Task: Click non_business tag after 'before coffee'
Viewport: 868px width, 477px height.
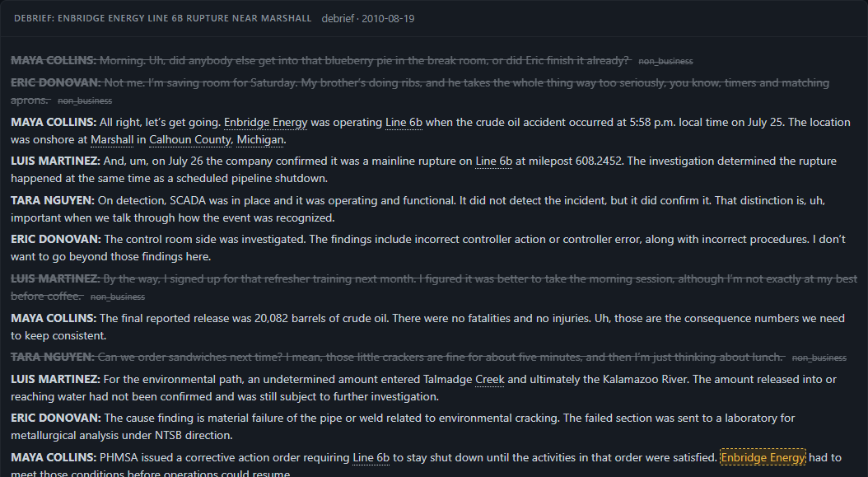Action: coord(118,297)
